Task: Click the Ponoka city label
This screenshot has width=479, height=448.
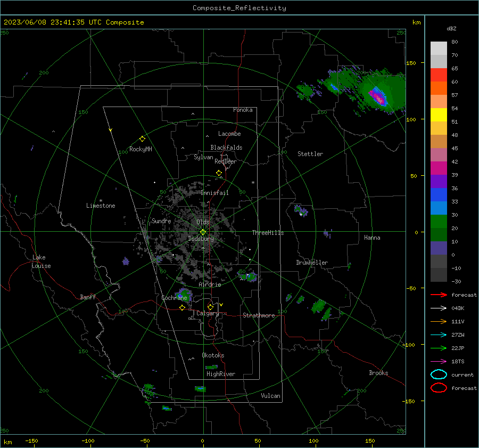Action: (243, 110)
